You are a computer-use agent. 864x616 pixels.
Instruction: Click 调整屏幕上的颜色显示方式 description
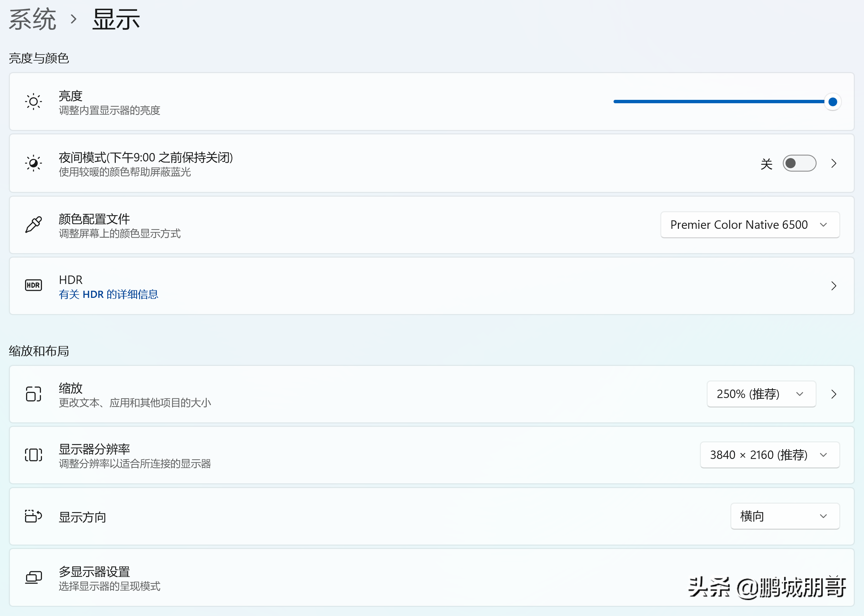tap(120, 233)
